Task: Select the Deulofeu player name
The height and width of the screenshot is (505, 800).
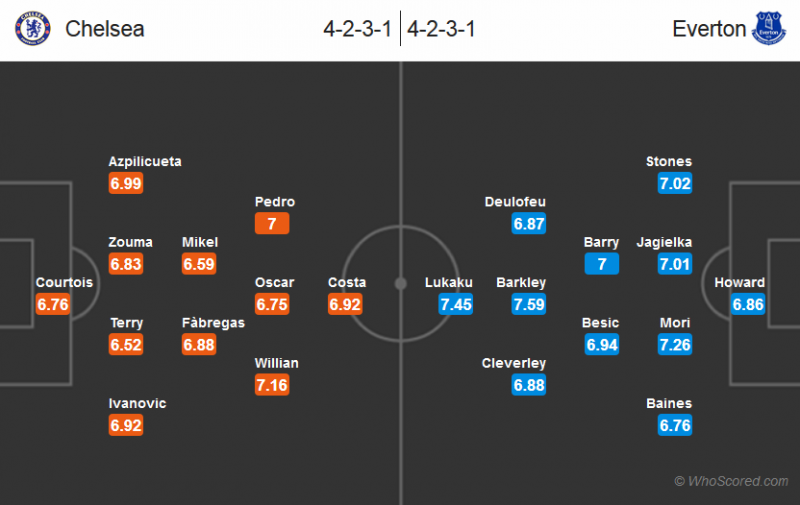Action: tap(515, 202)
